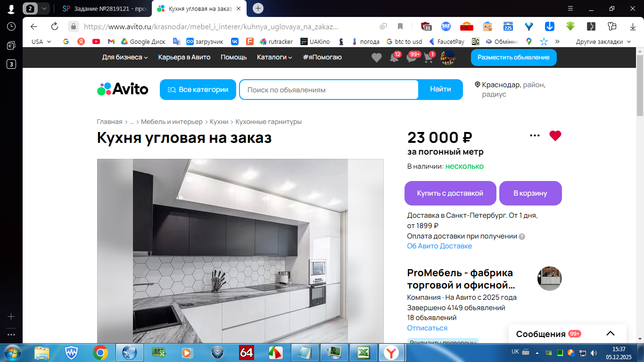Open the Об Авито Доставке link
644x362 pixels.
(439, 246)
